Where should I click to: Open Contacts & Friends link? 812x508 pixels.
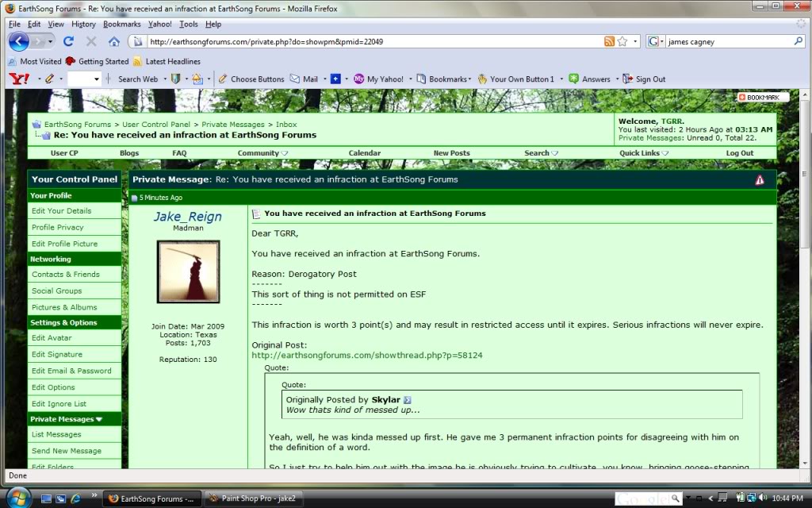pyautogui.click(x=66, y=275)
